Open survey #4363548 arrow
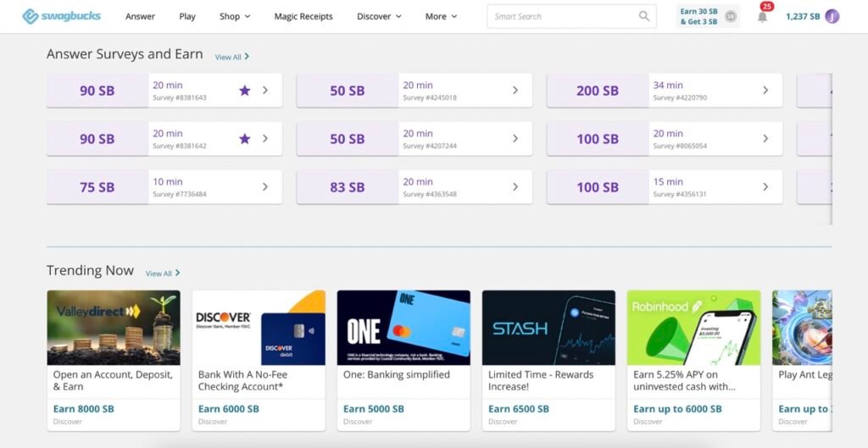This screenshot has width=868, height=448. click(x=515, y=187)
